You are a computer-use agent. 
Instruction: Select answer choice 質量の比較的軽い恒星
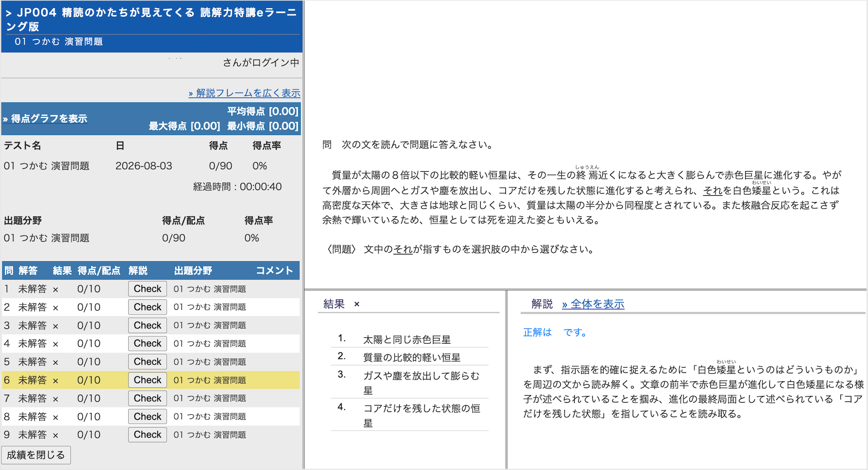pyautogui.click(x=412, y=358)
